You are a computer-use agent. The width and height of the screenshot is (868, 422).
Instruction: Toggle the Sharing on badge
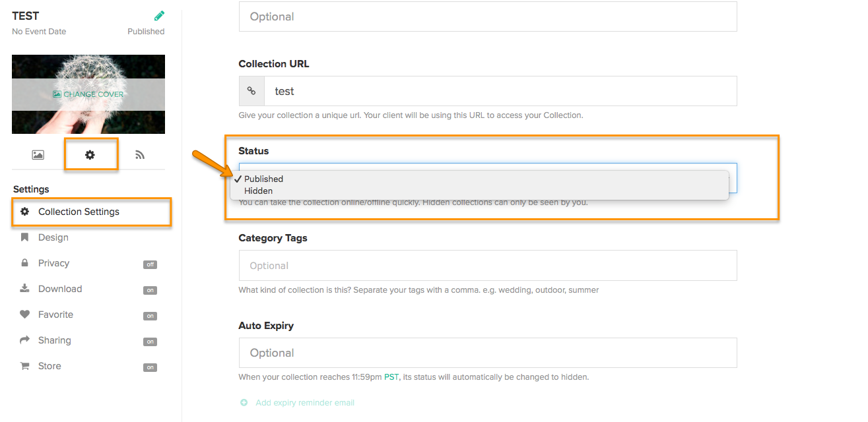coord(150,342)
